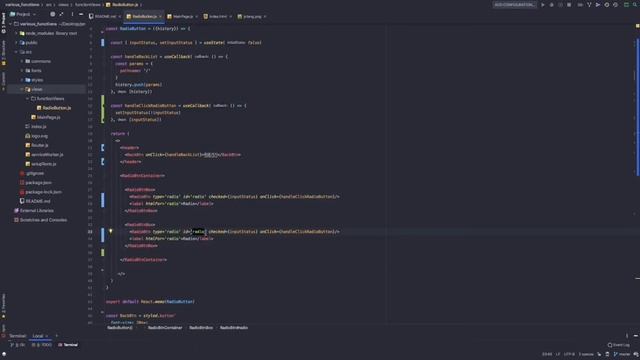The height and width of the screenshot is (360, 640).
Task: Expand the node_modules folder
Action: (17, 33)
